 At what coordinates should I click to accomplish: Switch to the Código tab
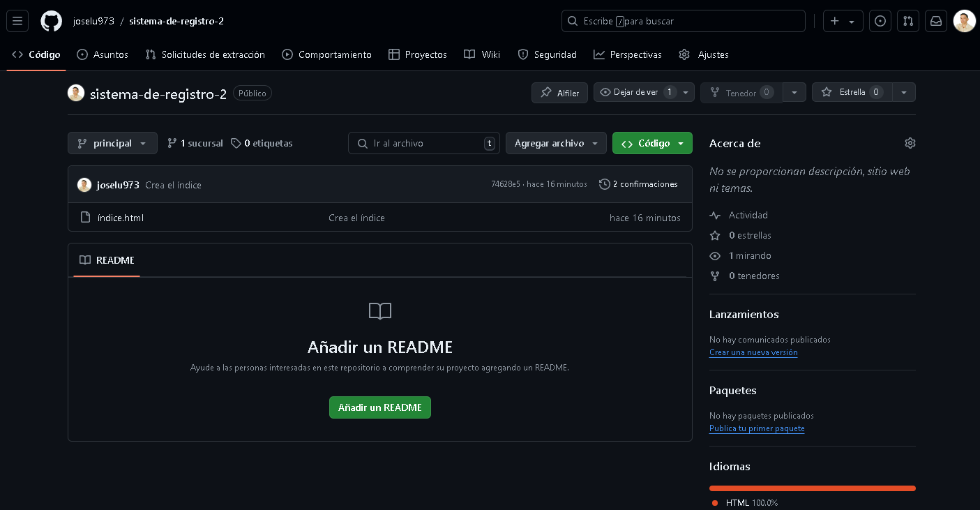click(36, 54)
